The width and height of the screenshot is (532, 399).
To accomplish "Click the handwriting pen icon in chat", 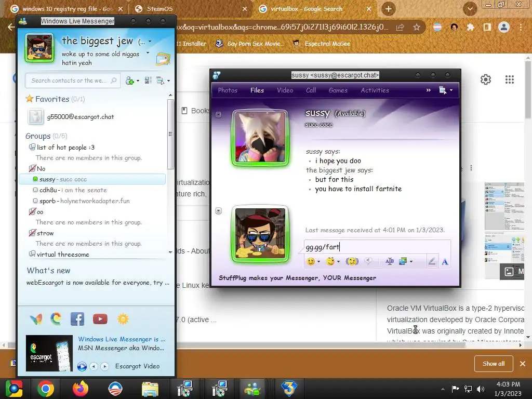I will coord(432,261).
